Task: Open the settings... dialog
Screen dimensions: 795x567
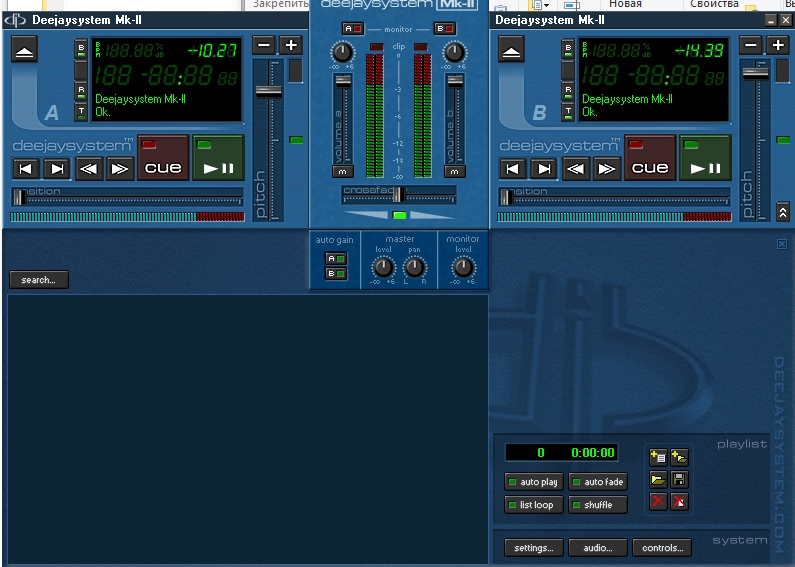Action: tap(533, 548)
